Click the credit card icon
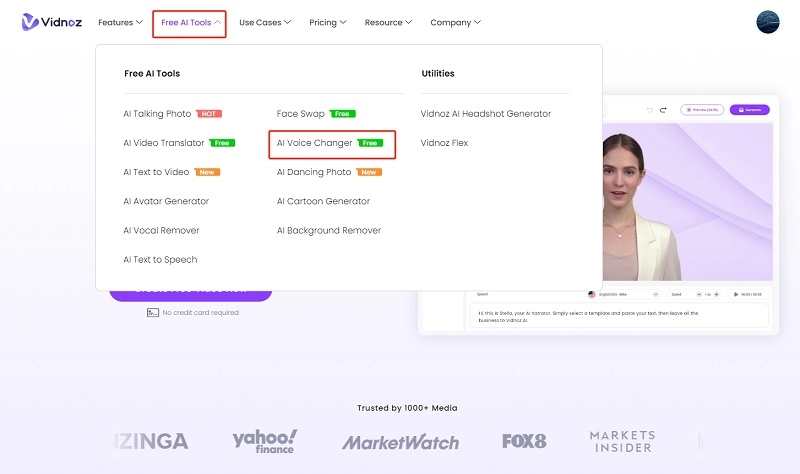 [153, 312]
